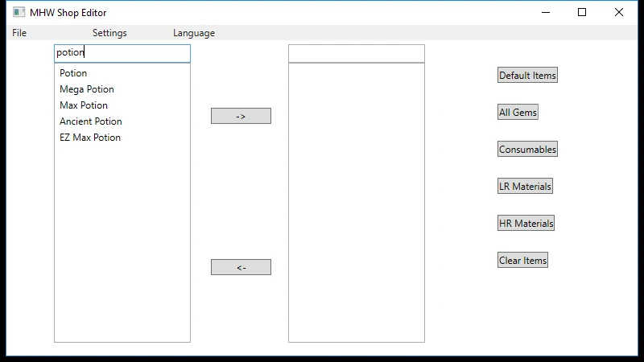
Task: Select the Ancient Potion entry
Action: click(x=91, y=121)
